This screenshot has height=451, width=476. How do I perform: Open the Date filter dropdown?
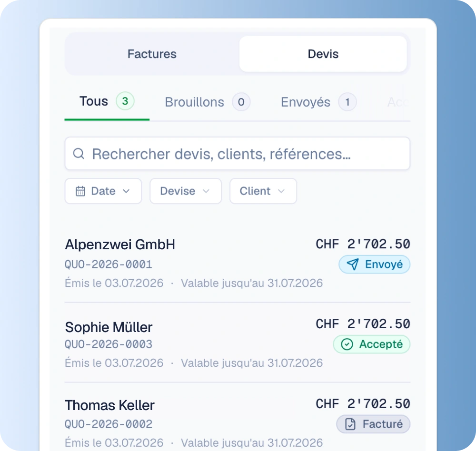tap(103, 191)
